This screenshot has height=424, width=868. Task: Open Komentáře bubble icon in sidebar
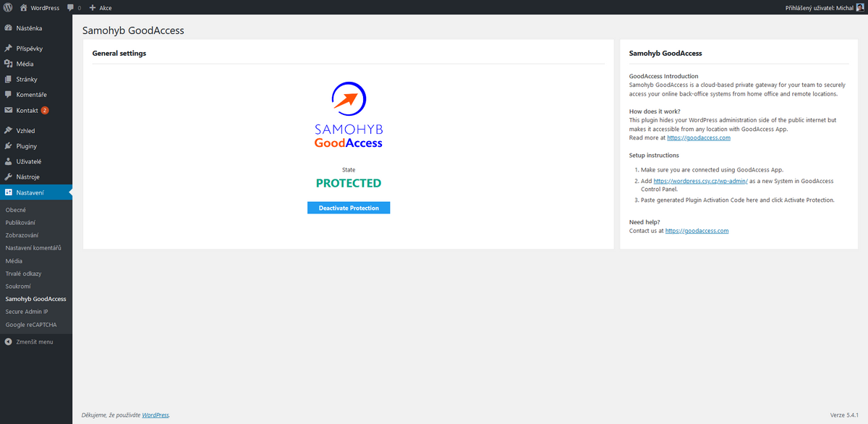click(x=9, y=95)
